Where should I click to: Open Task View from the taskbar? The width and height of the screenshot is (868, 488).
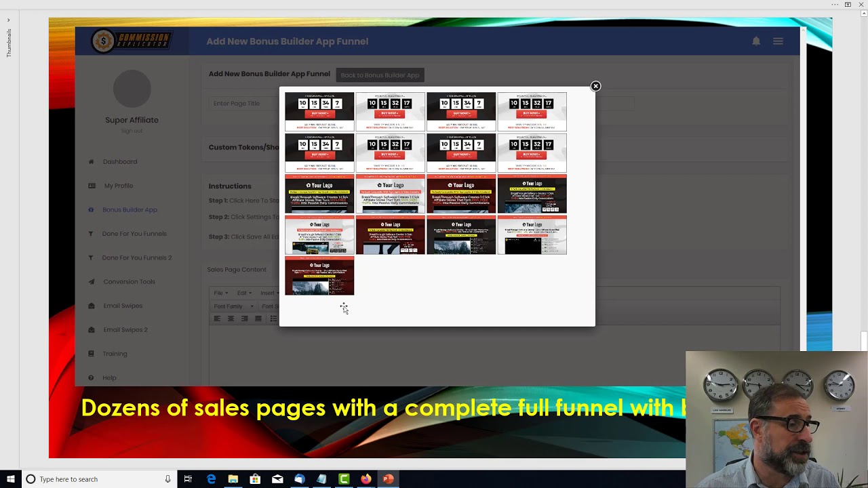[x=188, y=479]
